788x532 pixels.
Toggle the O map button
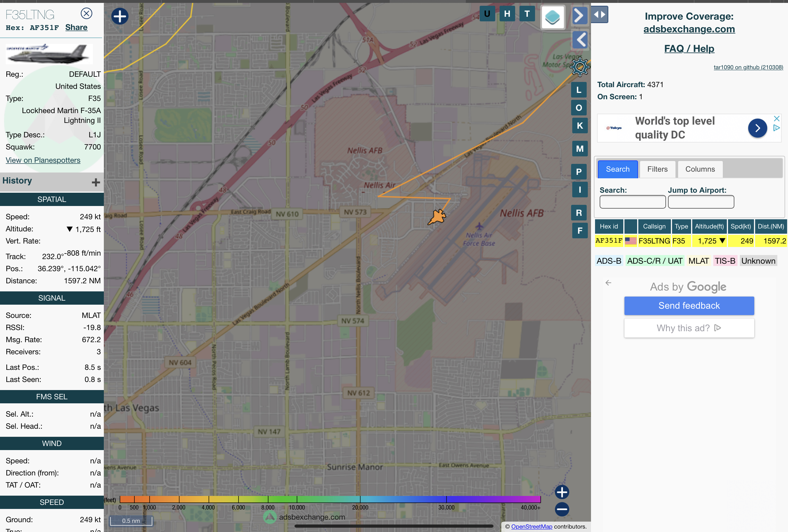coord(579,108)
